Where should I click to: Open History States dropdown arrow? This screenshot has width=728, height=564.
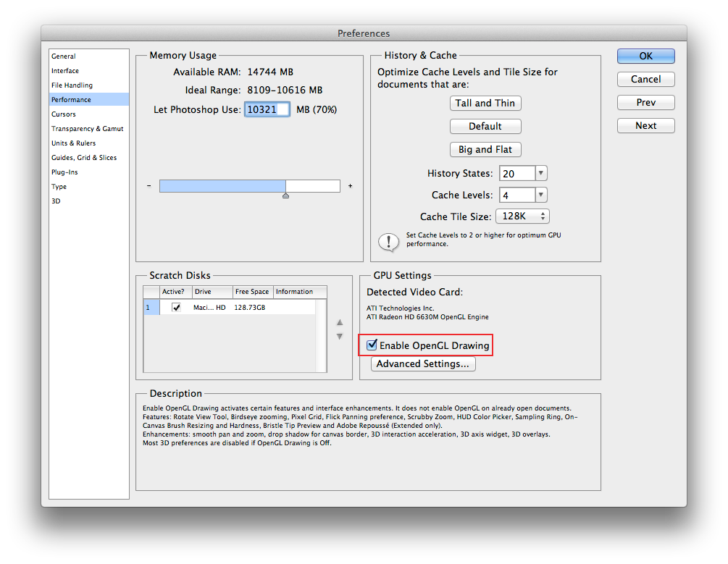pos(541,173)
